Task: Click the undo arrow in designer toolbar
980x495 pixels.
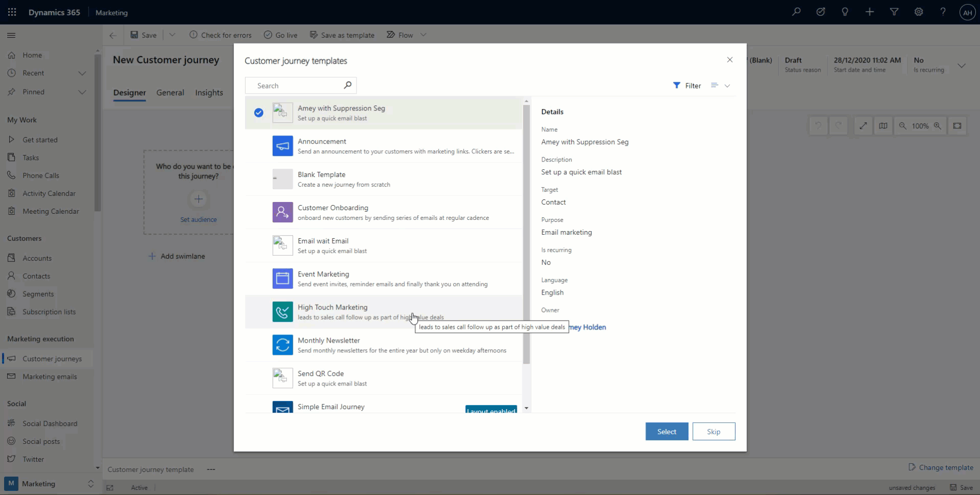Action: [818, 126]
